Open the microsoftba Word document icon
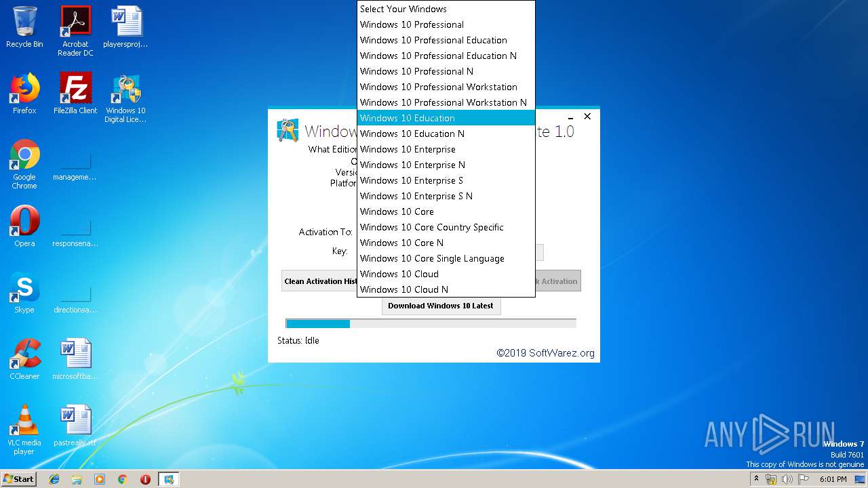 (75, 359)
